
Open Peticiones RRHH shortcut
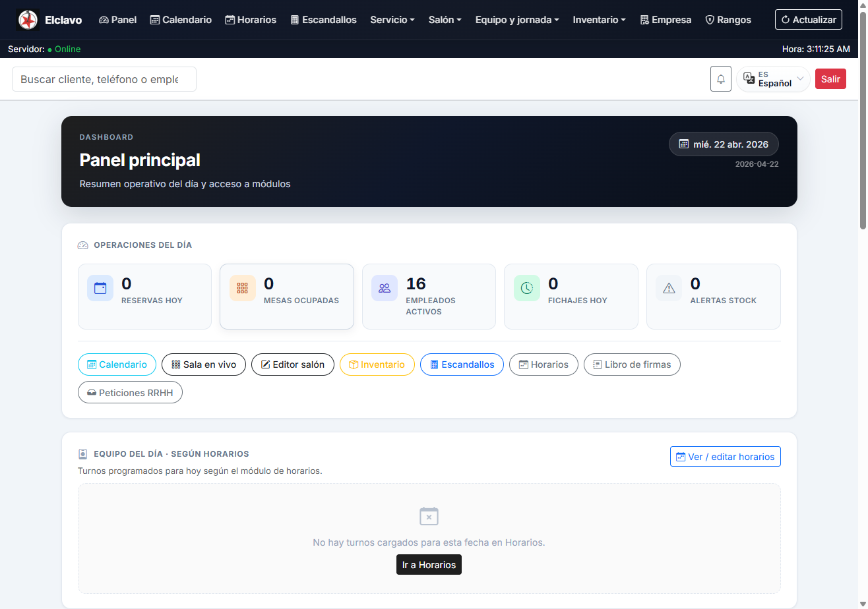(130, 392)
